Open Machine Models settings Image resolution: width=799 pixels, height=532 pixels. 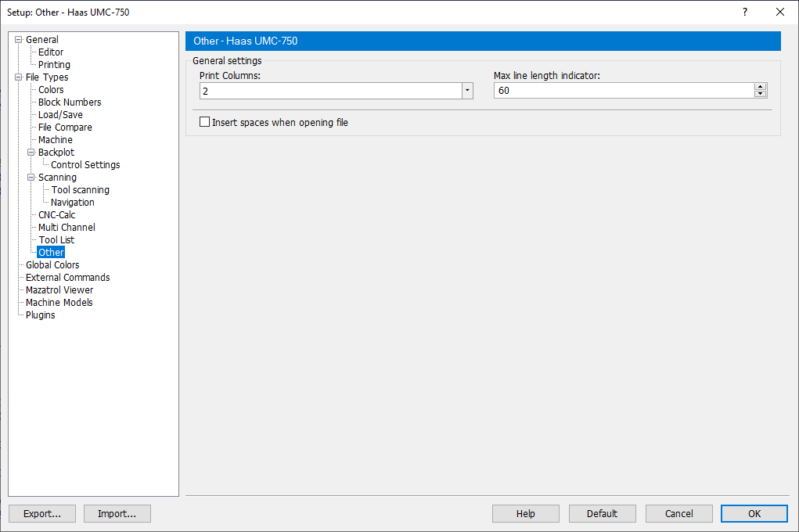[x=59, y=302]
